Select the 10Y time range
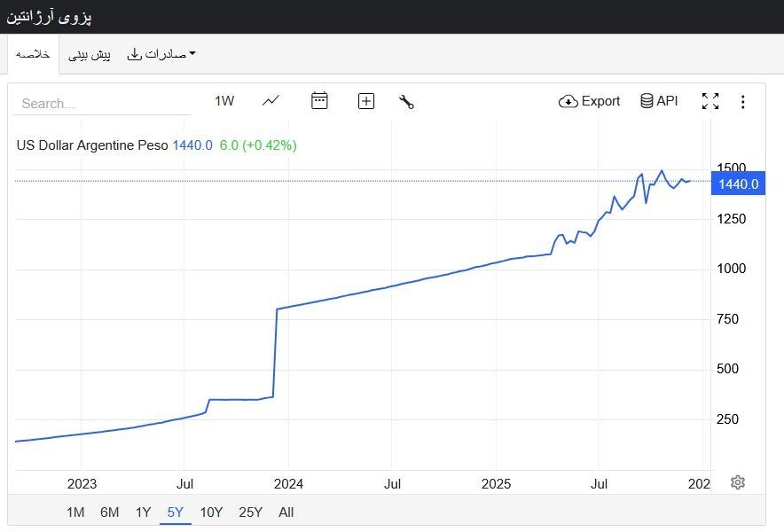The height and width of the screenshot is (532, 784). pyautogui.click(x=211, y=512)
